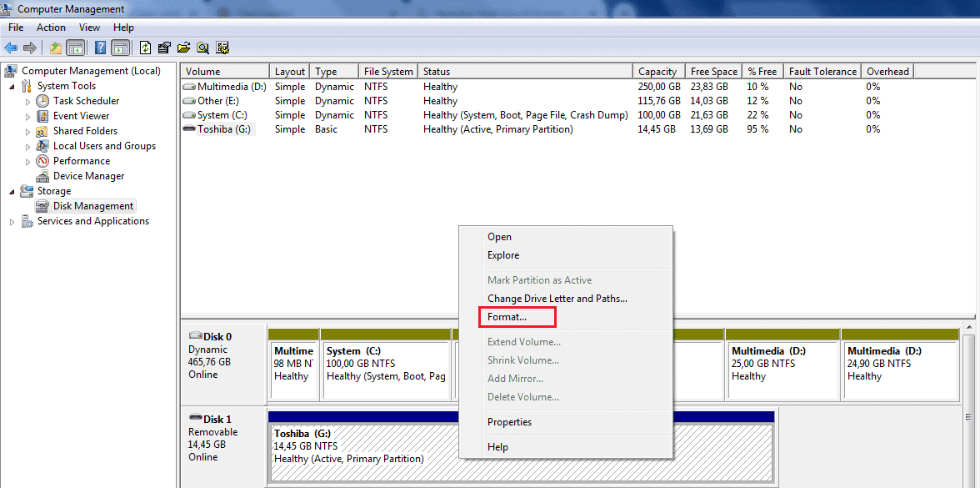This screenshot has height=488, width=980.
Task: Open the Performance node
Action: point(82,161)
